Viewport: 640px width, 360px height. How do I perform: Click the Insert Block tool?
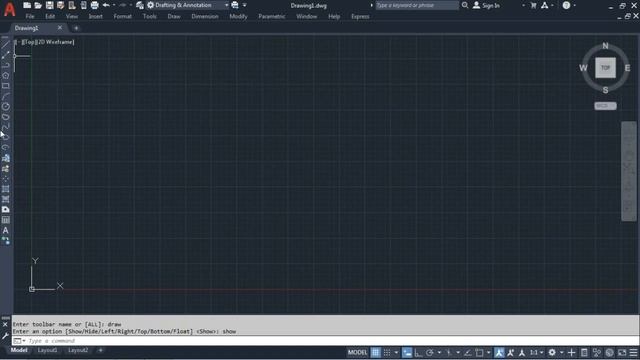click(x=5, y=158)
